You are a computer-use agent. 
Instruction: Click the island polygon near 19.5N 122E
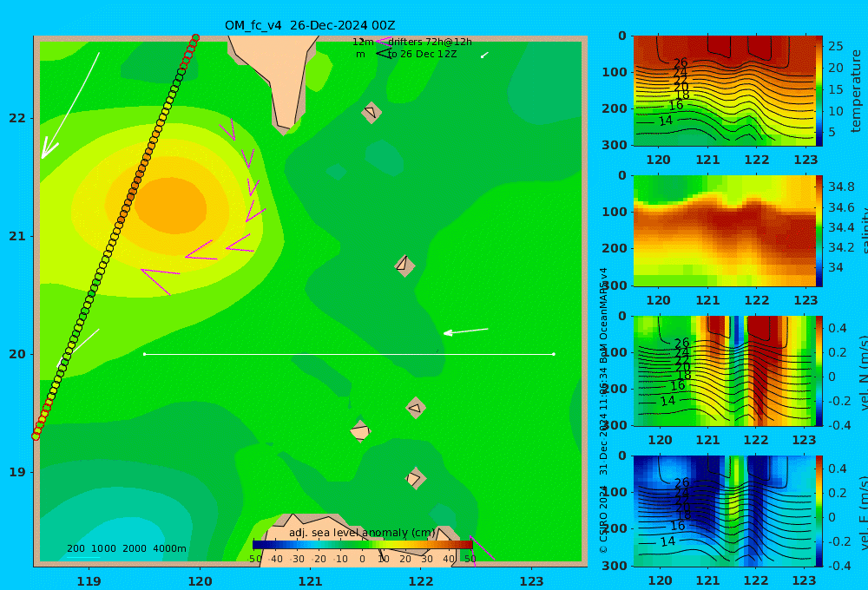pos(416,408)
